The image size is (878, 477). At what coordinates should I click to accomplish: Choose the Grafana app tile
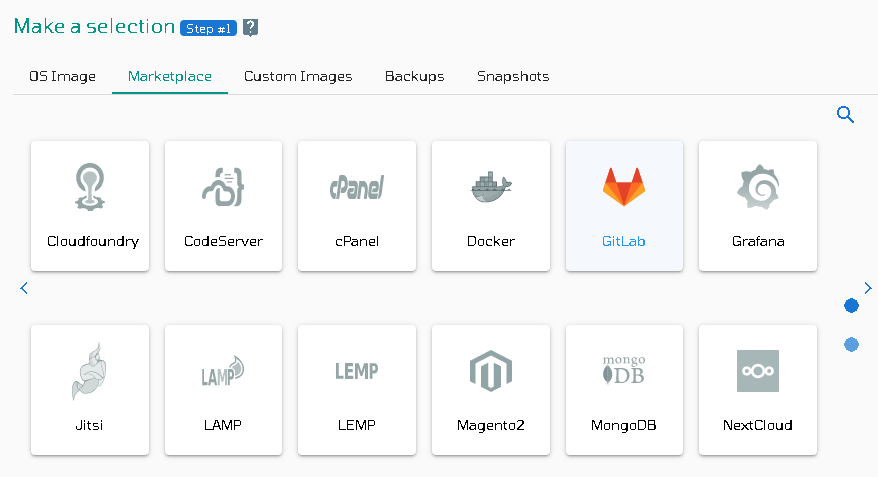pos(758,206)
